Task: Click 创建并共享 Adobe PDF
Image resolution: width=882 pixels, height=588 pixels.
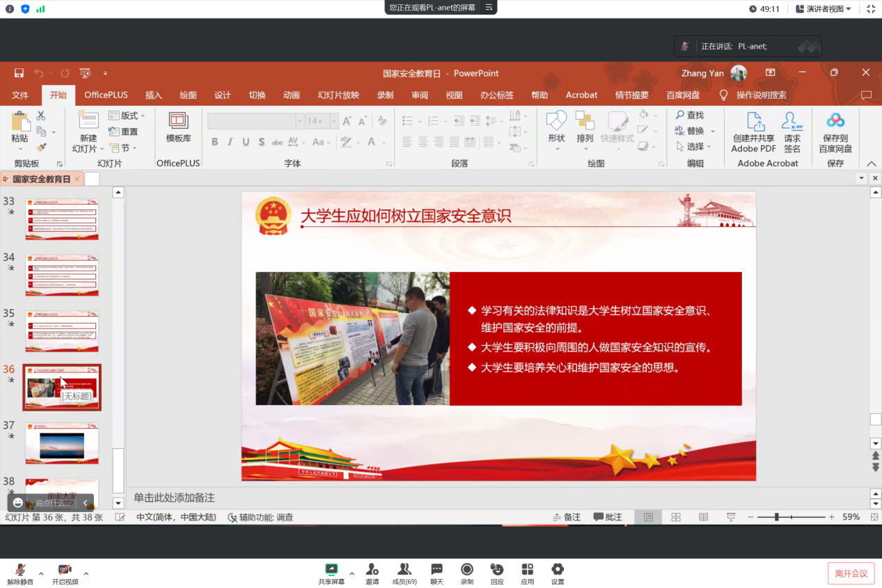Action: [753, 132]
